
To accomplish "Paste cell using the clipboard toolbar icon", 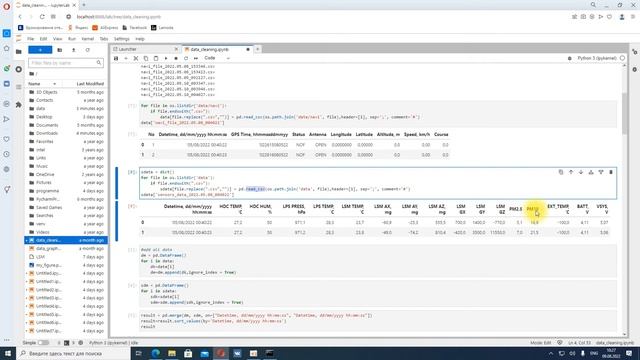I will tap(156, 58).
